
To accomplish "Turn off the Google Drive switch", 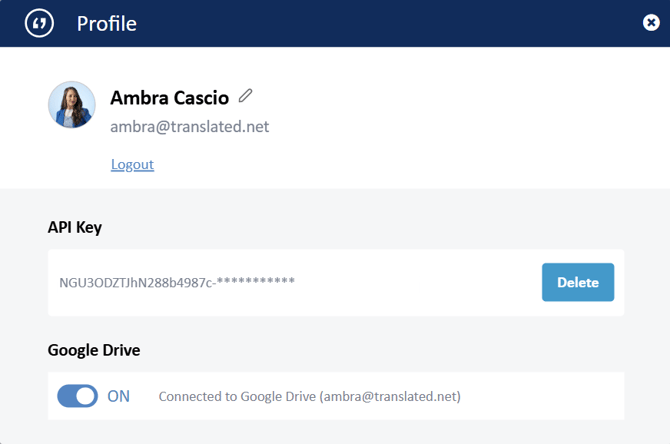I will (77, 396).
